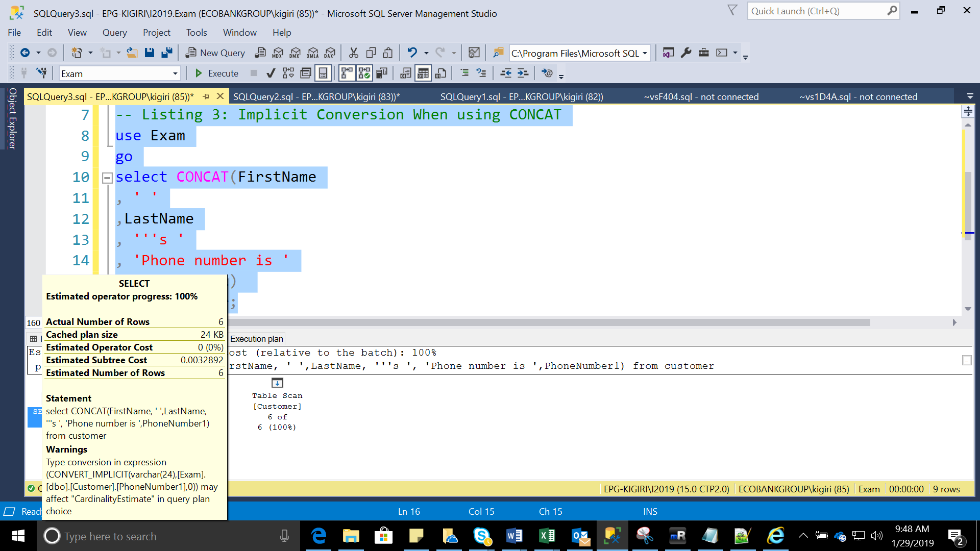Click the Properties wrench icon
Viewport: 980px width, 551px height.
coord(686,53)
